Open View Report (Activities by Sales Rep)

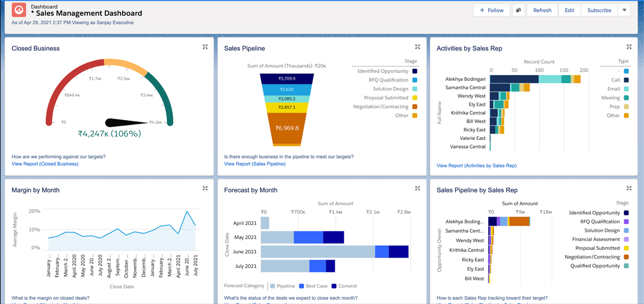[477, 166]
